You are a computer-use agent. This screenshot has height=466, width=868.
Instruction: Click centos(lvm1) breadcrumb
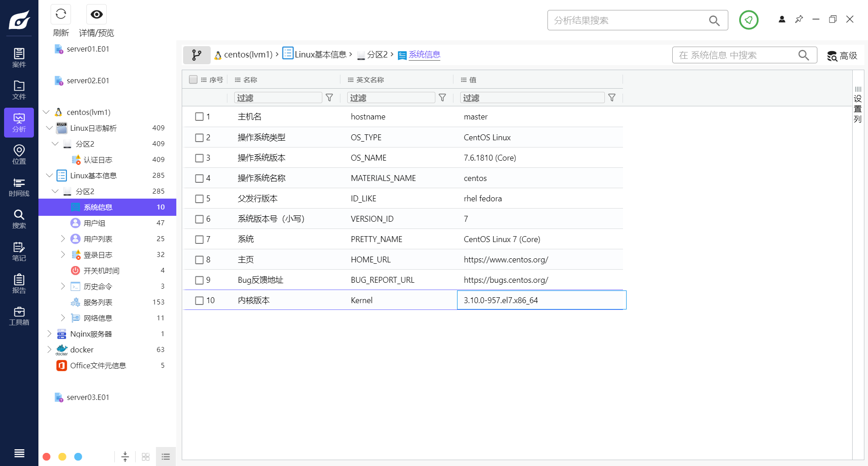pyautogui.click(x=248, y=55)
